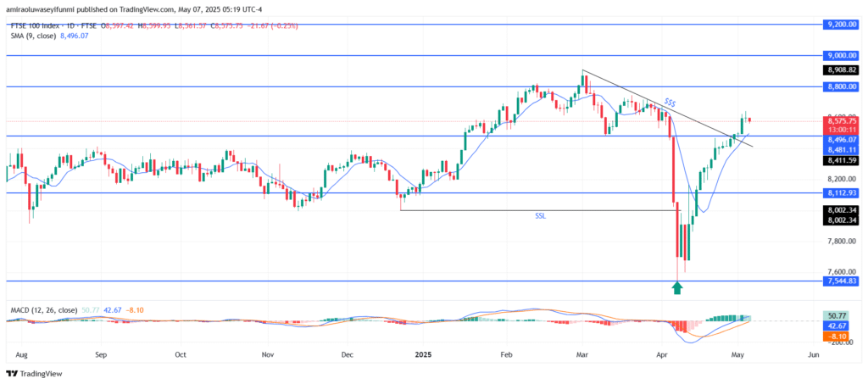This screenshot has width=868, height=384.
Task: Click the Sep date axis label
Action: coord(100,353)
